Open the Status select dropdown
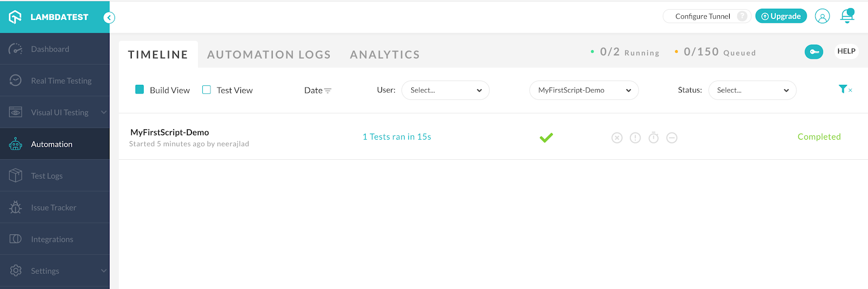This screenshot has height=289, width=868. pyautogui.click(x=752, y=90)
